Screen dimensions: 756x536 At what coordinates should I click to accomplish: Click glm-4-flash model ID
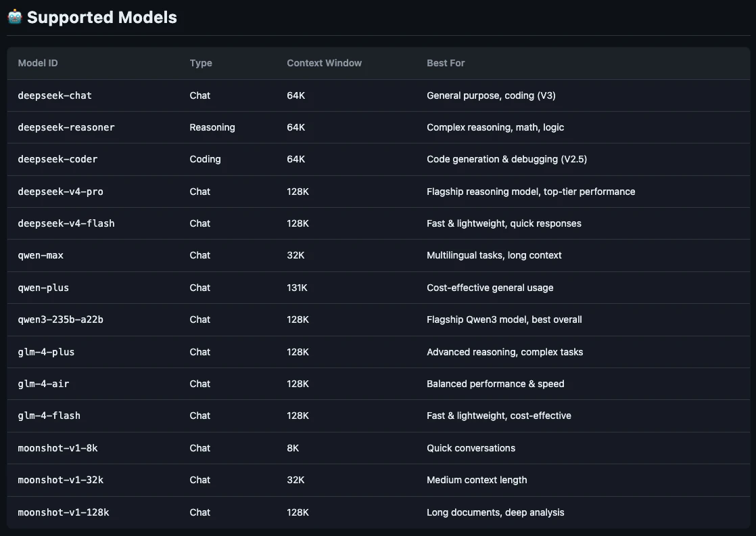pos(49,416)
